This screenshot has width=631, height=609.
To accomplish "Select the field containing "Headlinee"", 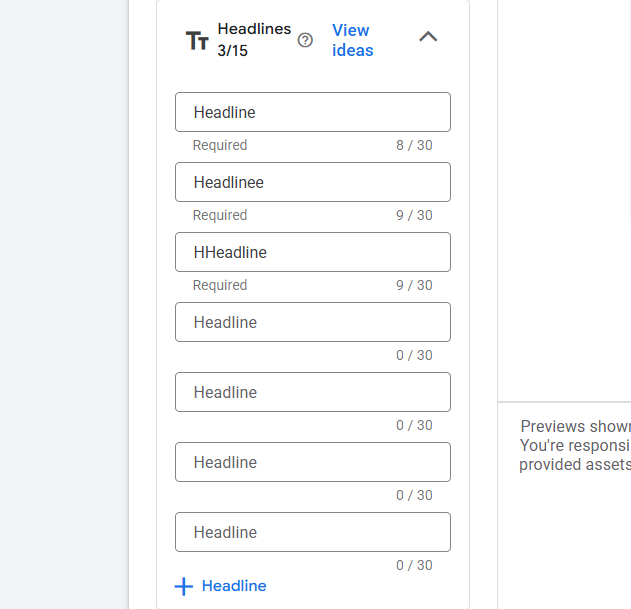I will click(312, 182).
